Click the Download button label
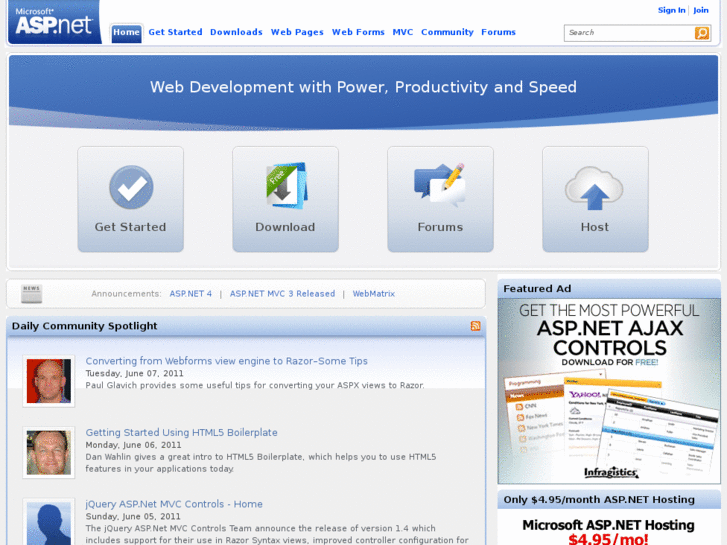Image resolution: width=727 pixels, height=545 pixels. [x=285, y=227]
